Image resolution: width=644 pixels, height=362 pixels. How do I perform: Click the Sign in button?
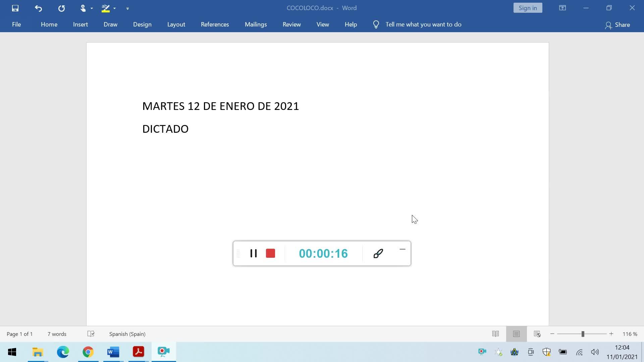point(528,8)
